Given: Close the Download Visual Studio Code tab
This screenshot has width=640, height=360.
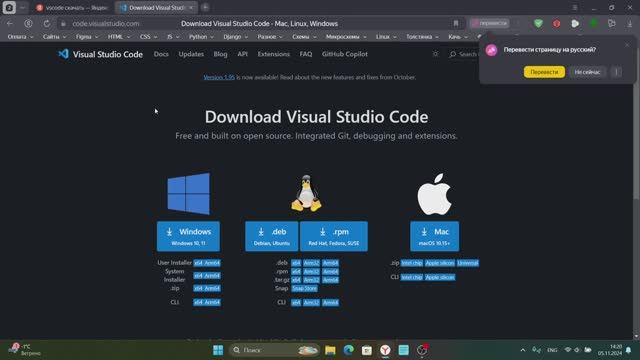Looking at the screenshot, I should 191,8.
